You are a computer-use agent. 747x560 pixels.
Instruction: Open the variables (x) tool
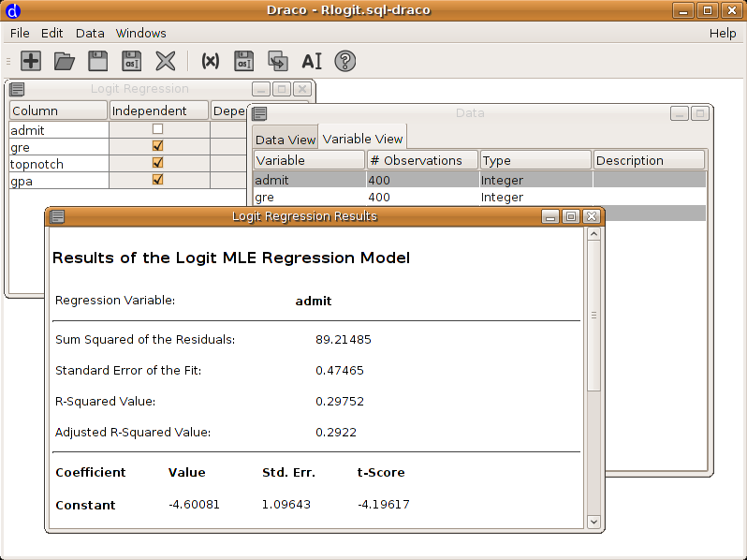211,61
